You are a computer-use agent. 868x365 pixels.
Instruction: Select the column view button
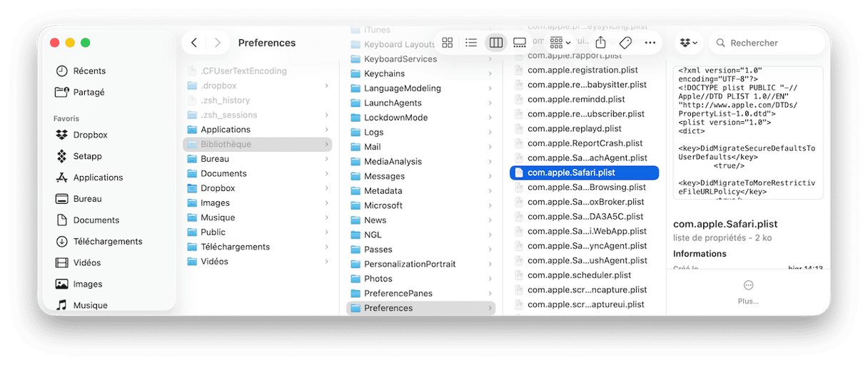[x=495, y=43]
